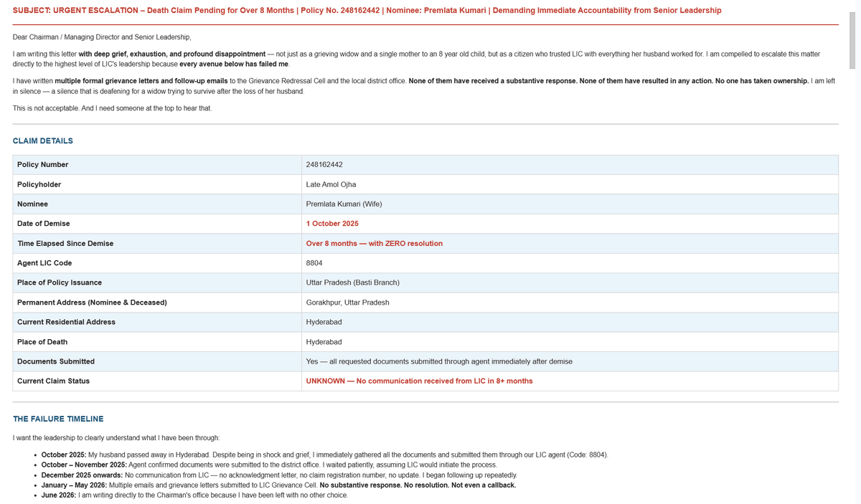861x504 pixels.
Task: Click the 'Place of Death' label
Action: (x=42, y=342)
